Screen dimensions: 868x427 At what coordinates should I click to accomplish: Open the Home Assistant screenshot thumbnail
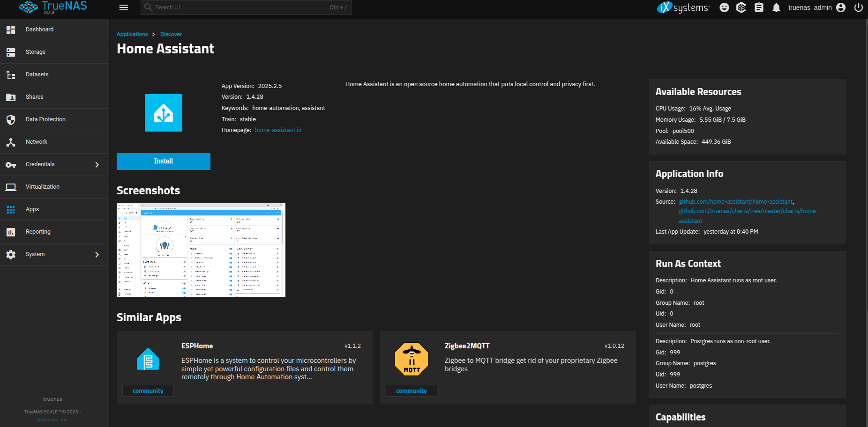(x=201, y=250)
